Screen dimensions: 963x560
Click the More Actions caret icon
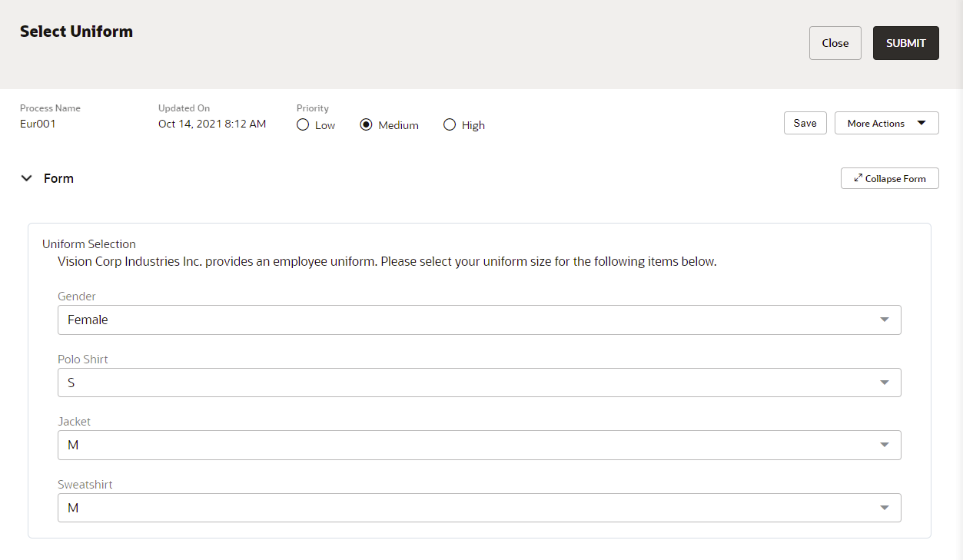click(x=920, y=122)
